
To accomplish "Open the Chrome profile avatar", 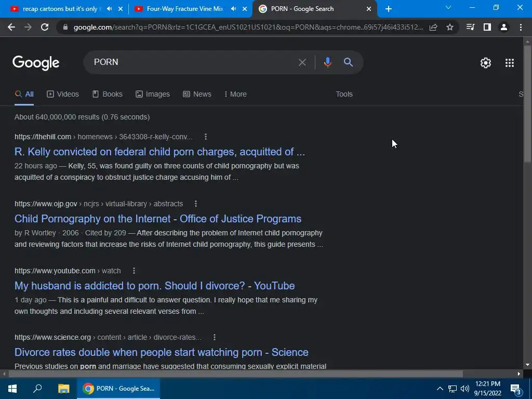I will click(504, 27).
